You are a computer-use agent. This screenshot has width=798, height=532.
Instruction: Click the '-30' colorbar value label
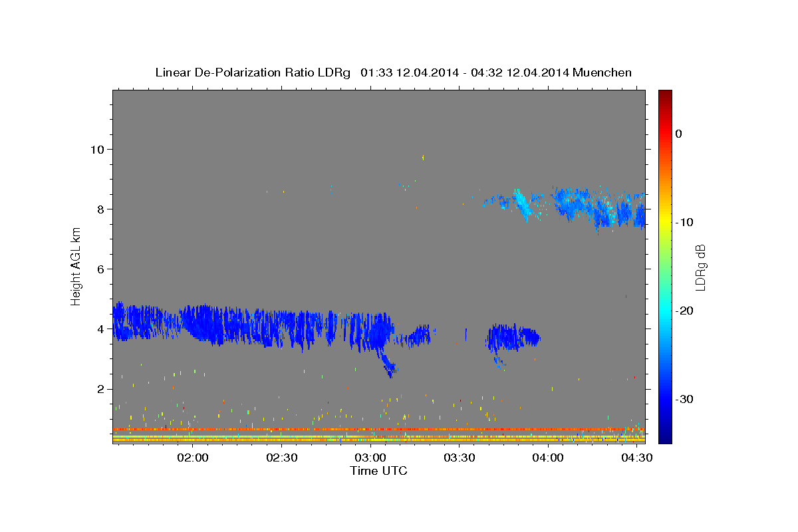(684, 399)
